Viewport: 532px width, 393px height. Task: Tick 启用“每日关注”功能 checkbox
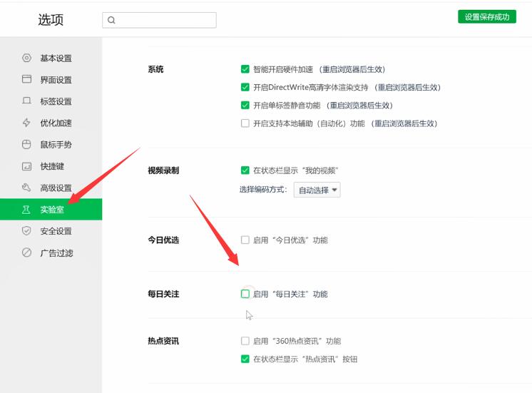tap(245, 294)
